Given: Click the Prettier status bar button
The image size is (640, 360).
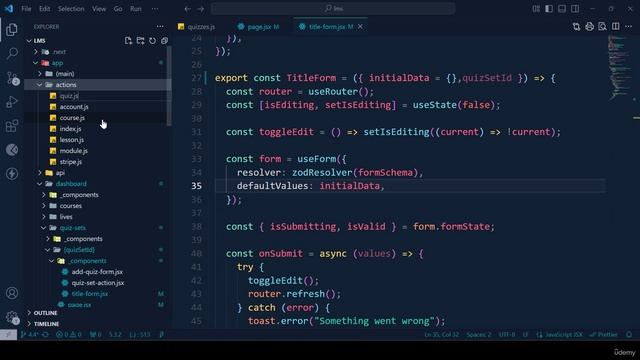Looking at the screenshot, I should 604,334.
